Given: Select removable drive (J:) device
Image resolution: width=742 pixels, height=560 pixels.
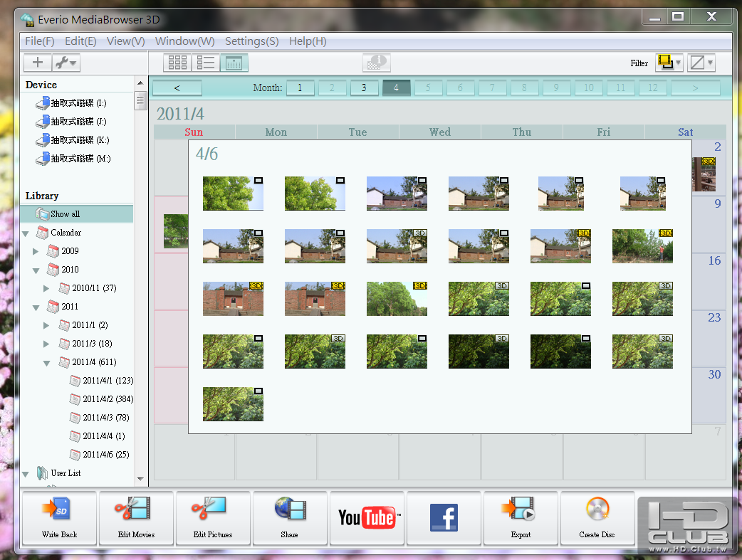Looking at the screenshot, I should tap(71, 121).
